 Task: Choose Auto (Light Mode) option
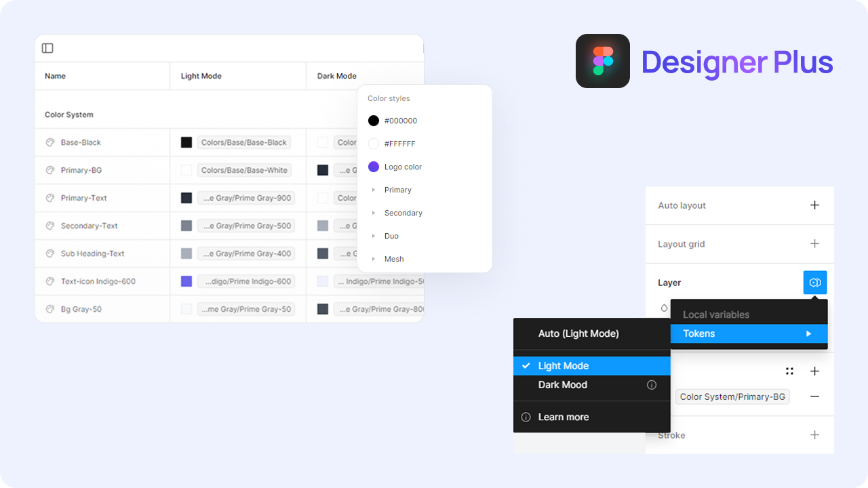coord(592,333)
